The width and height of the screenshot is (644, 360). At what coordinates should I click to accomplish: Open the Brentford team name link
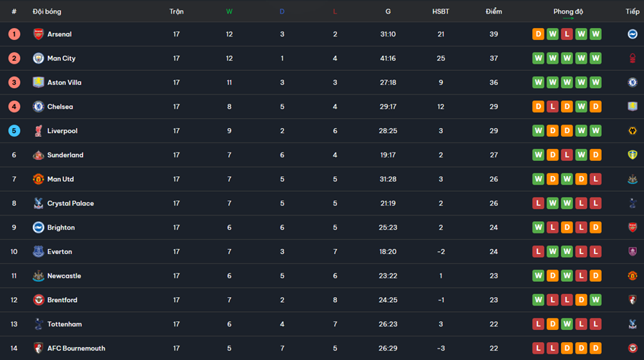tap(62, 301)
